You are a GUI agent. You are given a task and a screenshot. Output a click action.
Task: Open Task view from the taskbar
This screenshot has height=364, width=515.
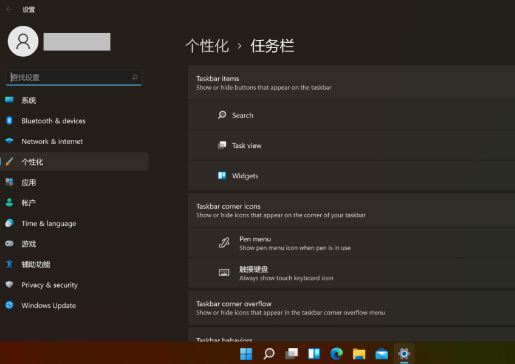tap(291, 354)
